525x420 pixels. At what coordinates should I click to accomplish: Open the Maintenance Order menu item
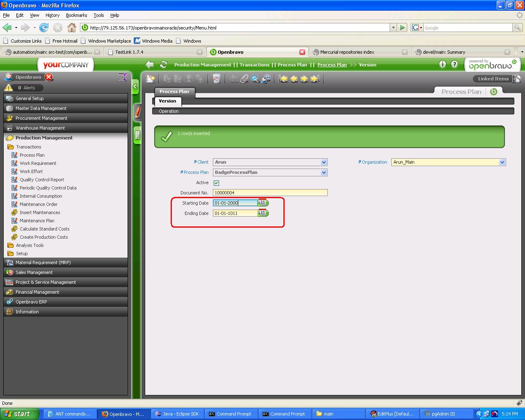pyautogui.click(x=39, y=204)
